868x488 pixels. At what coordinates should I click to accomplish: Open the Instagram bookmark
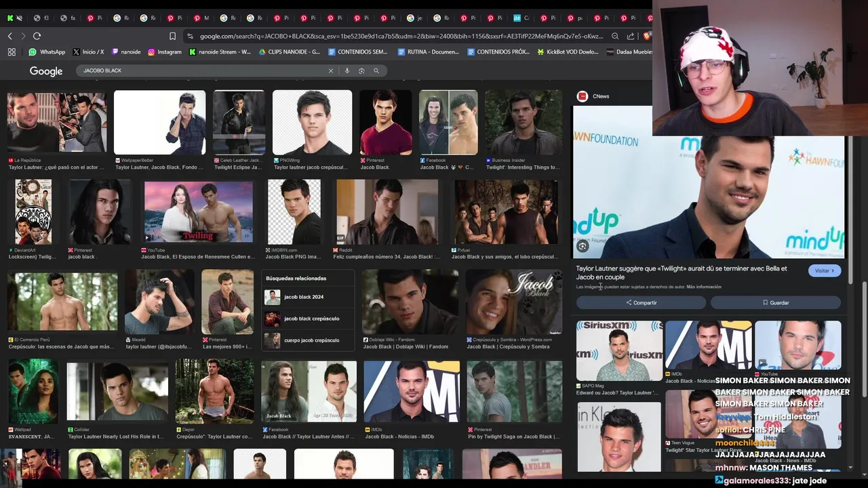coord(165,52)
